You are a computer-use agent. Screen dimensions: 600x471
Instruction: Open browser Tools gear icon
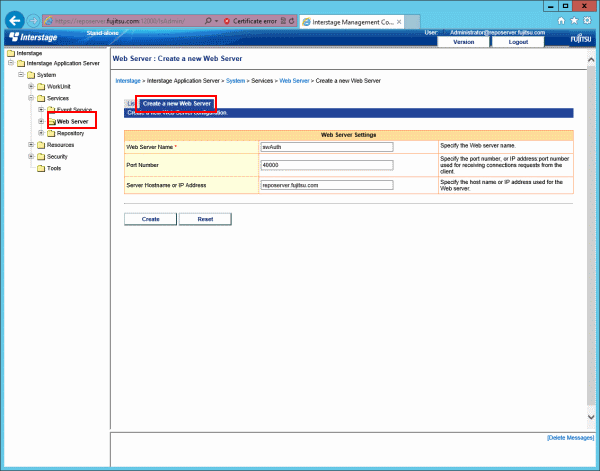(587, 21)
